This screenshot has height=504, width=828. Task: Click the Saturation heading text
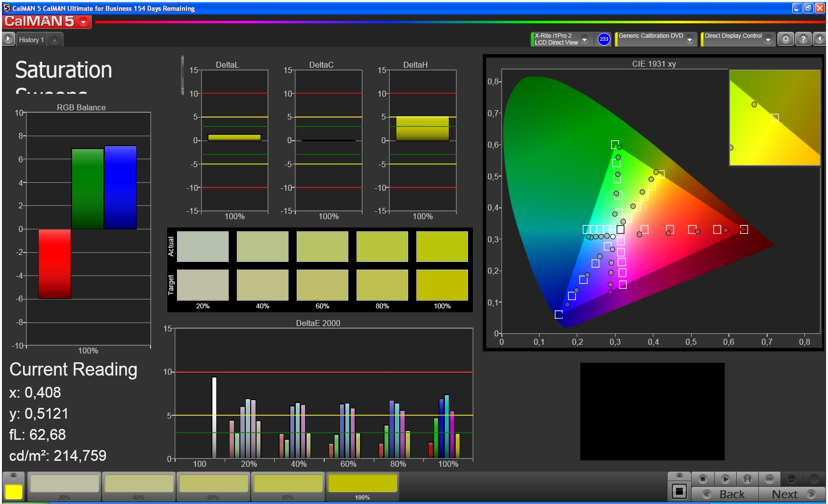coord(64,70)
